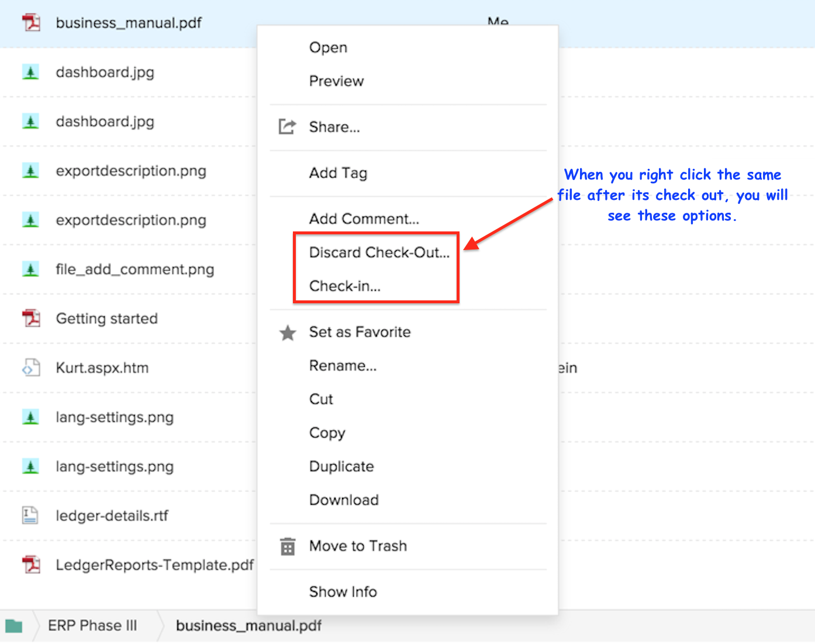Click business_manual.pdf in the breadcrumb bar
815x644 pixels.
coord(248,626)
